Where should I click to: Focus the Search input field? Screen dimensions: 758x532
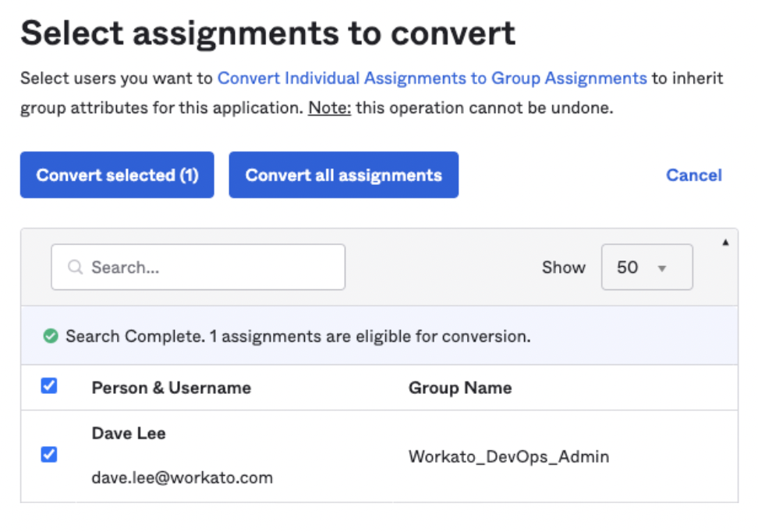point(211,268)
